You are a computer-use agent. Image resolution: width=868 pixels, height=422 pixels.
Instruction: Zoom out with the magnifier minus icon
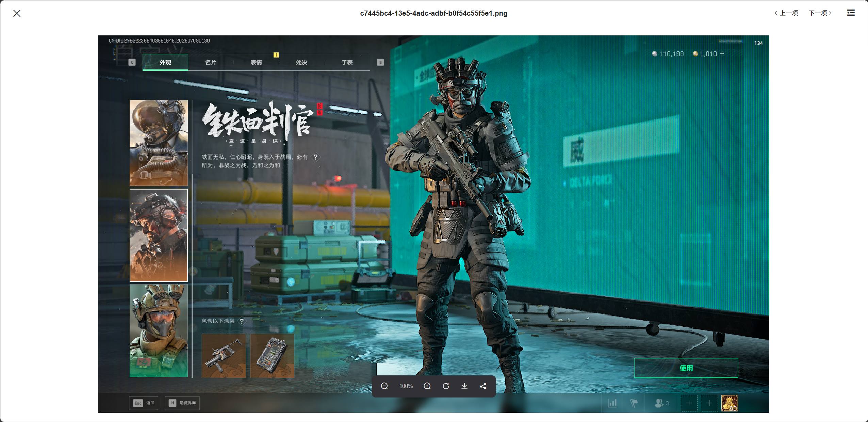[384, 386]
